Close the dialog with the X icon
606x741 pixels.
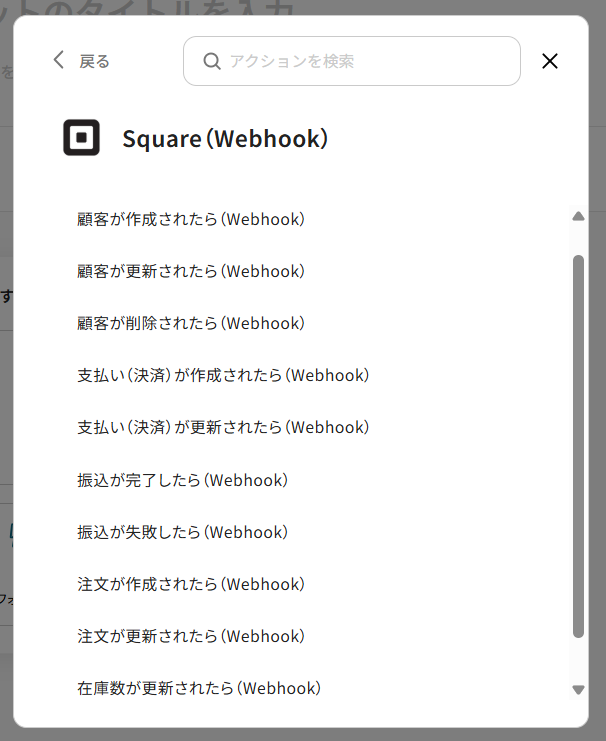pos(550,61)
